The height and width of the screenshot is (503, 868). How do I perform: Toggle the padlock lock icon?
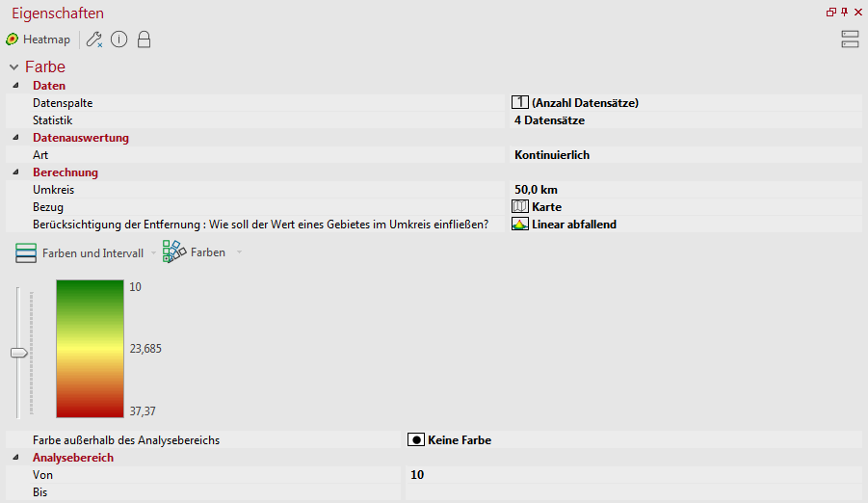coord(144,40)
